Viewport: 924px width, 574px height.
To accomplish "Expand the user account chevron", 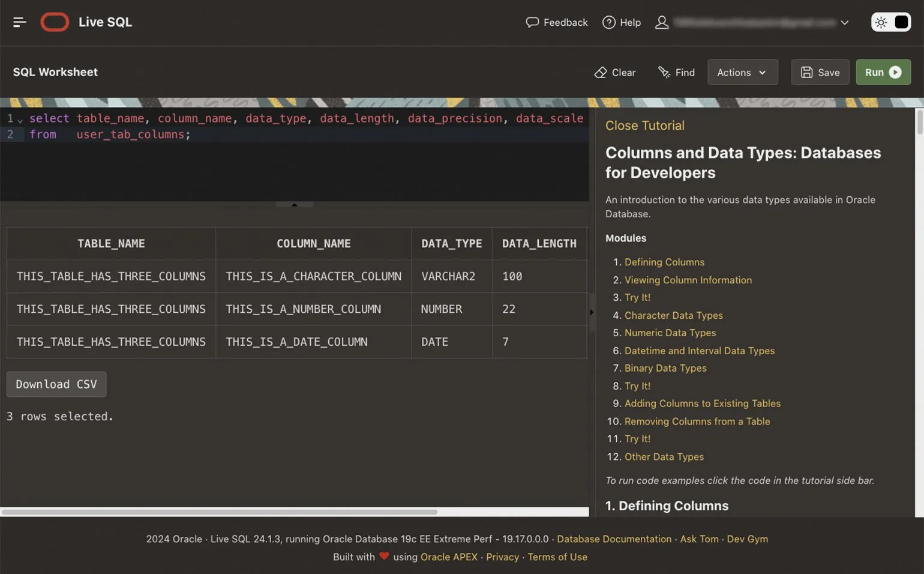I will coord(845,23).
